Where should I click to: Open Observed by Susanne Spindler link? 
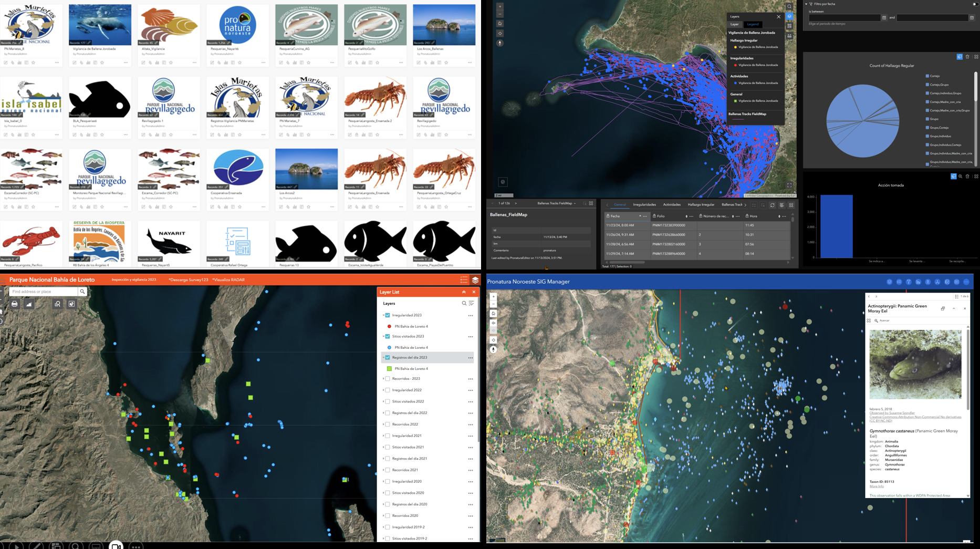892,413
